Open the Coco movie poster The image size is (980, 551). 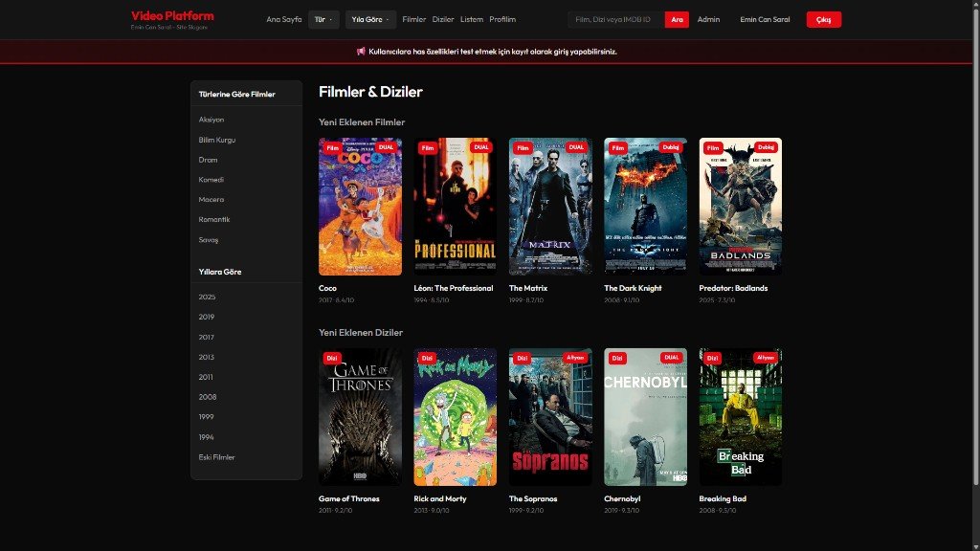point(360,207)
